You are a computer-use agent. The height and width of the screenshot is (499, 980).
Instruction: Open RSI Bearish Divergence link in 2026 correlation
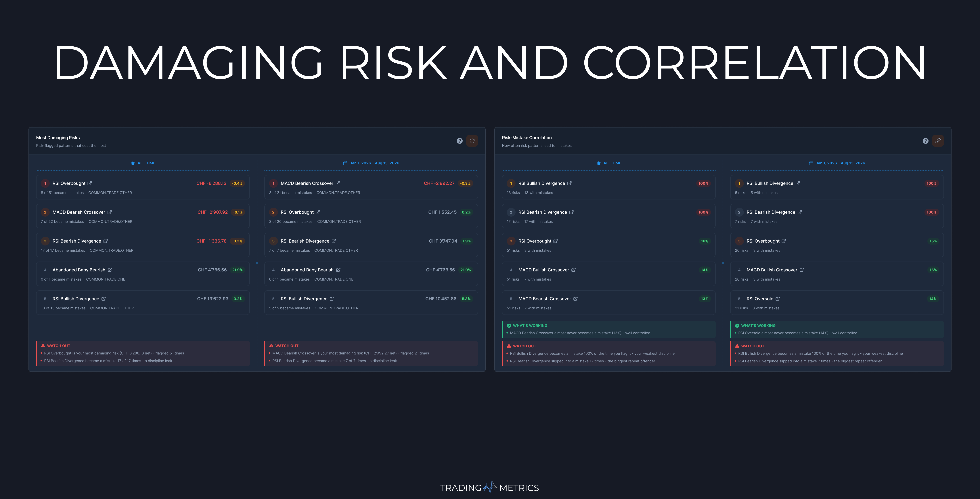pyautogui.click(x=800, y=212)
